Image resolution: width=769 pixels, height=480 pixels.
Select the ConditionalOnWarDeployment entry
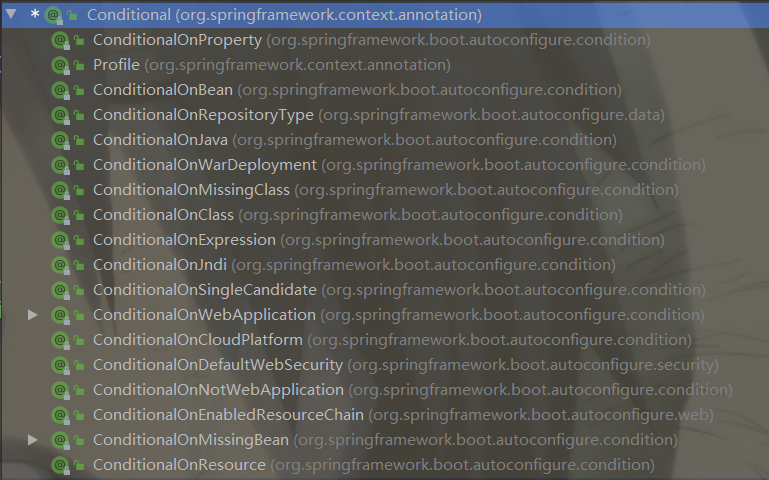tap(205, 165)
